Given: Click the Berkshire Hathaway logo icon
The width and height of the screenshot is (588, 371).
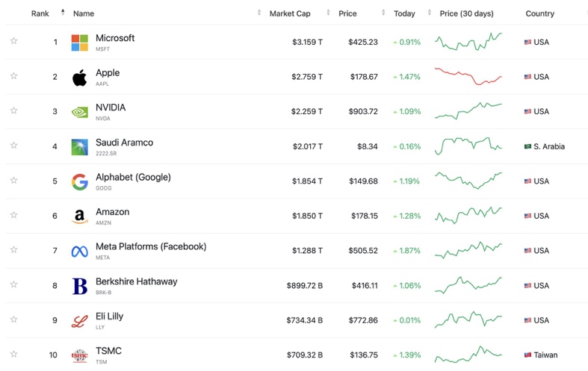Looking at the screenshot, I should tap(79, 286).
